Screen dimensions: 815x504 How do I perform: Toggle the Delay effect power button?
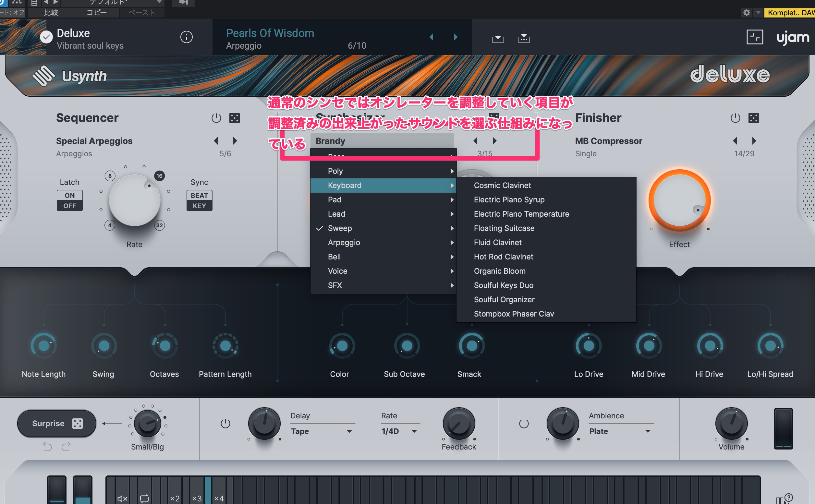[x=225, y=424]
